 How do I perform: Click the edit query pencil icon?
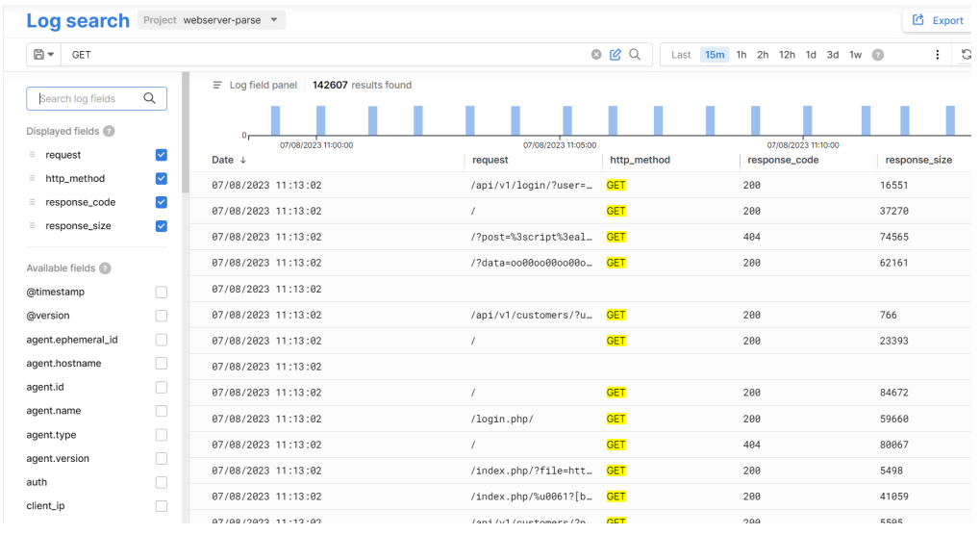pos(616,55)
